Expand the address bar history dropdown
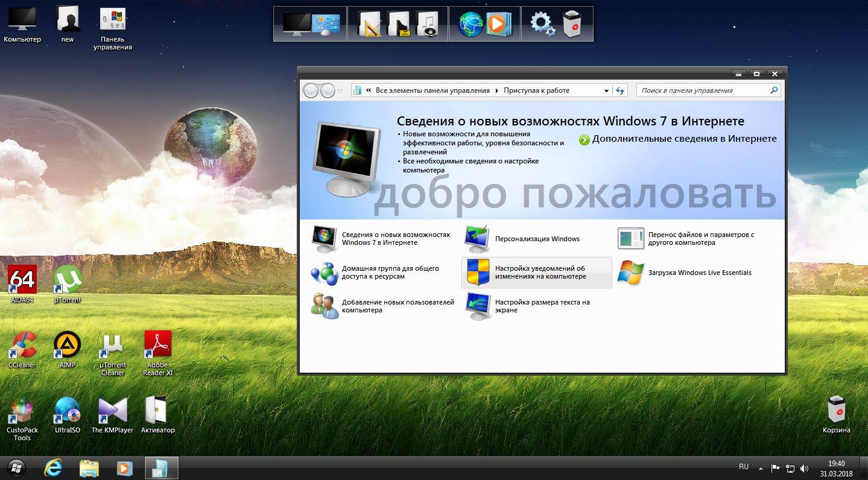This screenshot has height=480, width=868. (x=606, y=90)
